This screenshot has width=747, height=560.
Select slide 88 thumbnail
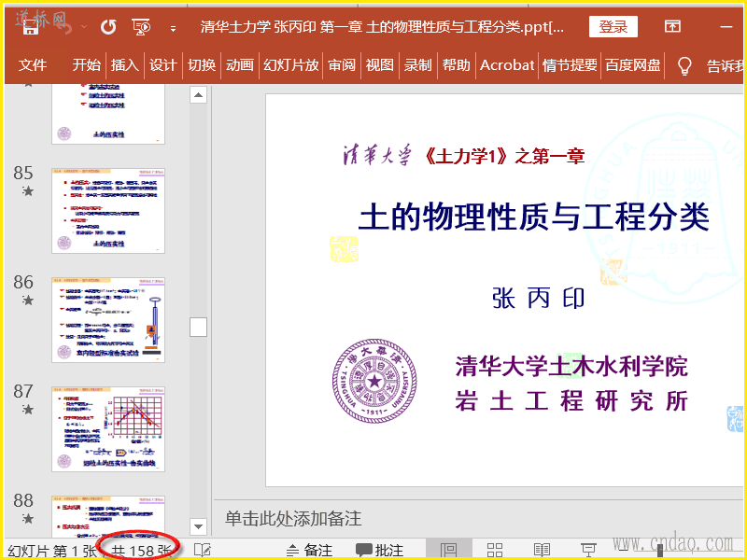(x=108, y=516)
